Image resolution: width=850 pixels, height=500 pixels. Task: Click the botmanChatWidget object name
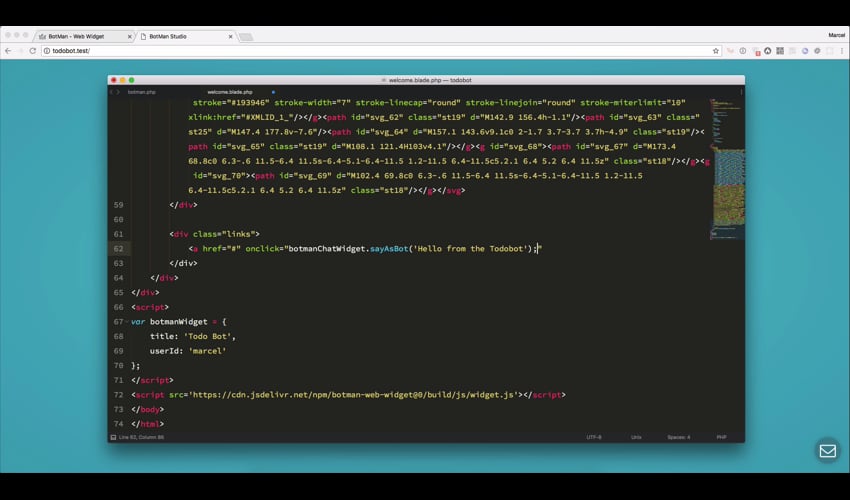327,249
